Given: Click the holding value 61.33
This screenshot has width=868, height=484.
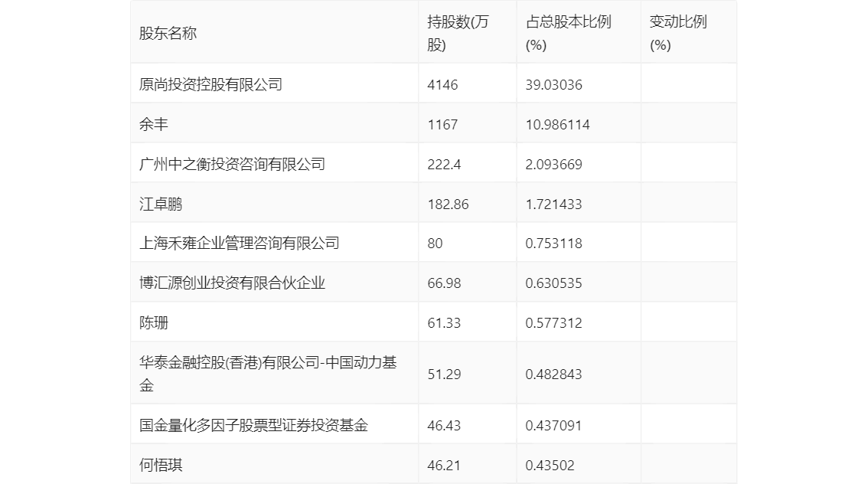Looking at the screenshot, I should 444,323.
